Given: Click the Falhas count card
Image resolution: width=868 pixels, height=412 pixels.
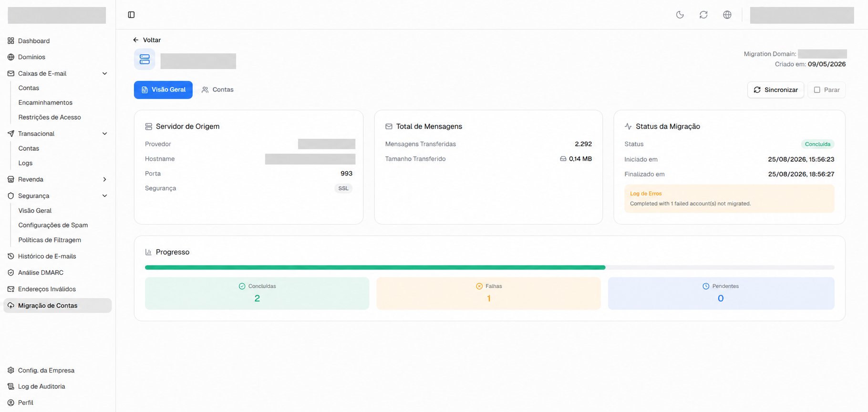Looking at the screenshot, I should pyautogui.click(x=488, y=293).
